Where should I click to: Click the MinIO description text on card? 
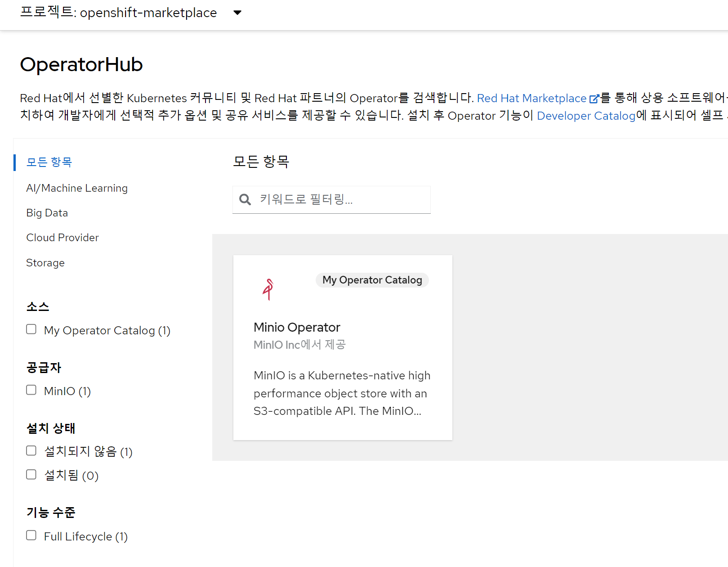[342, 393]
